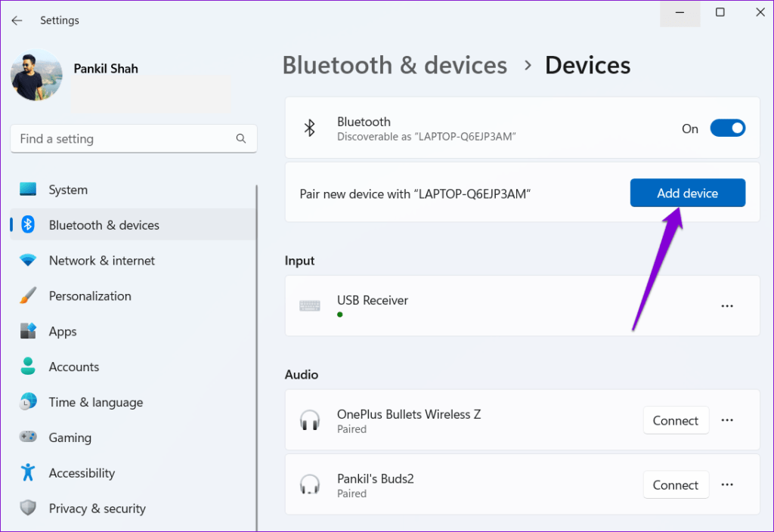Screen dimensions: 774x532
Task: Select the USB Receiver keyboard icon
Action: tap(310, 306)
